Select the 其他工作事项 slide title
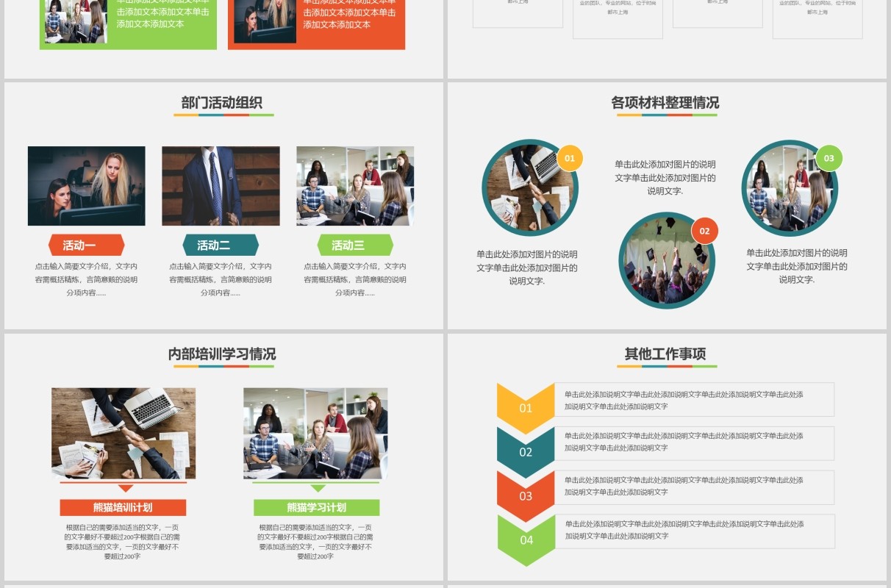Image resolution: width=891 pixels, height=588 pixels. (x=665, y=354)
